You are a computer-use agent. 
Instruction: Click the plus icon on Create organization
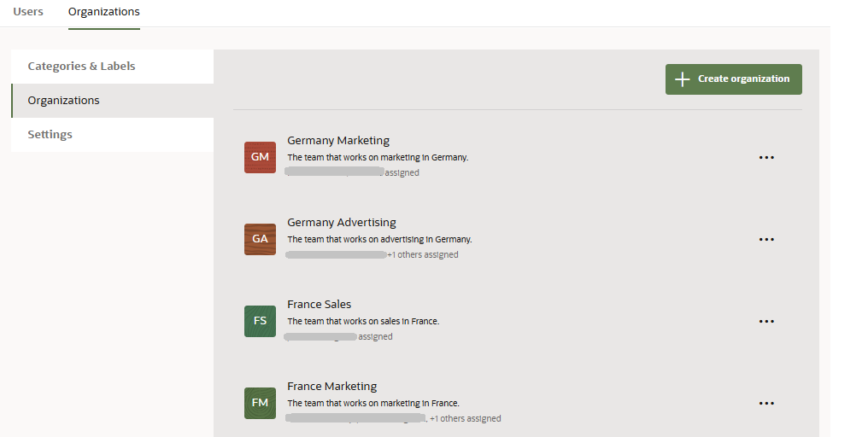pos(682,79)
